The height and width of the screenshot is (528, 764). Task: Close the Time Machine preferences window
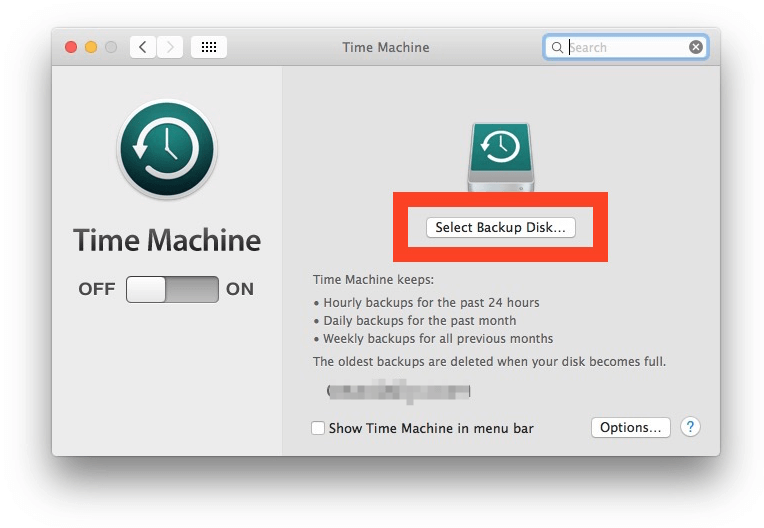pos(71,47)
